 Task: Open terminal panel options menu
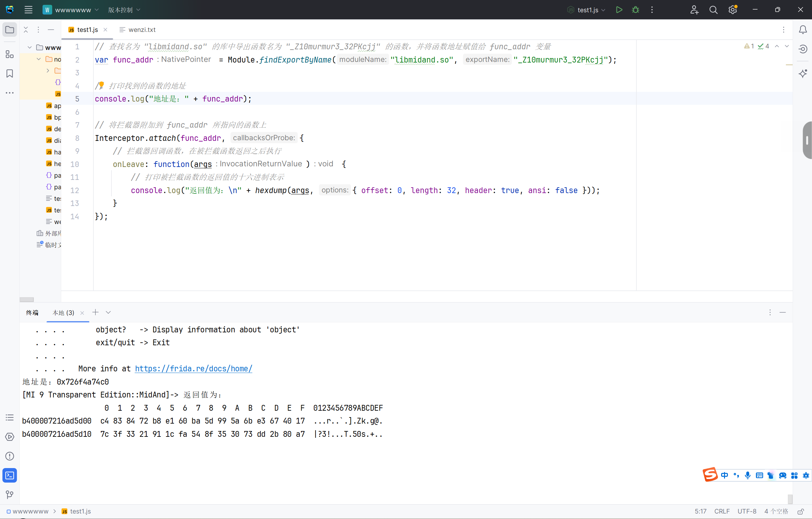coord(770,312)
